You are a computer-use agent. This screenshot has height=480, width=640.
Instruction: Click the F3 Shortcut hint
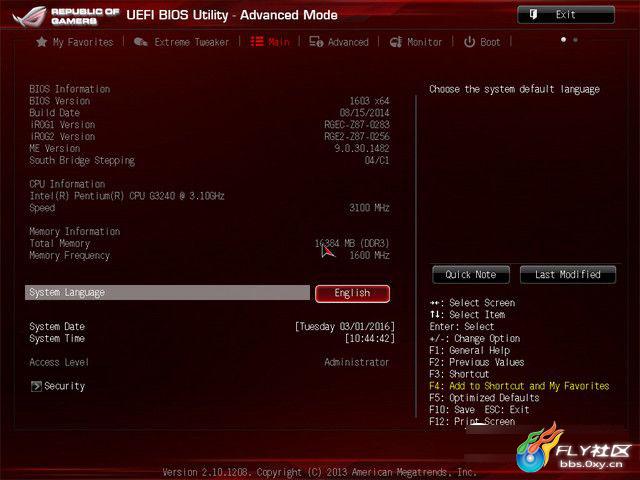[459, 374]
